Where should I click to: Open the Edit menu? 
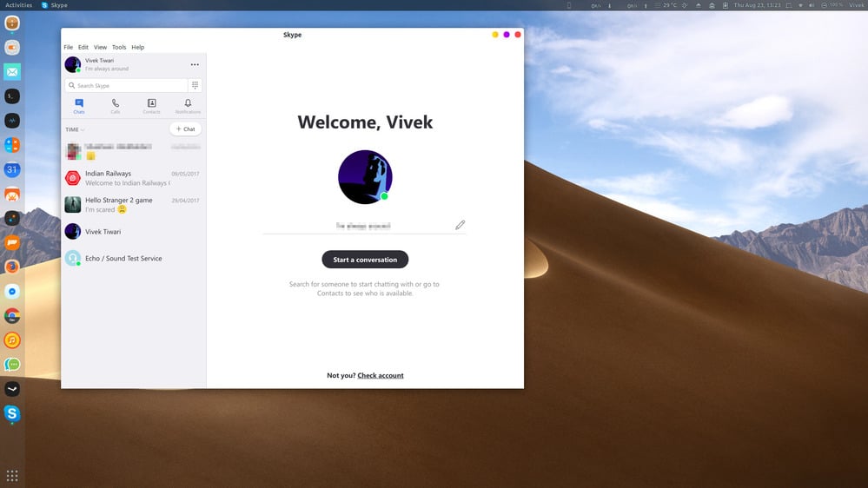(83, 47)
